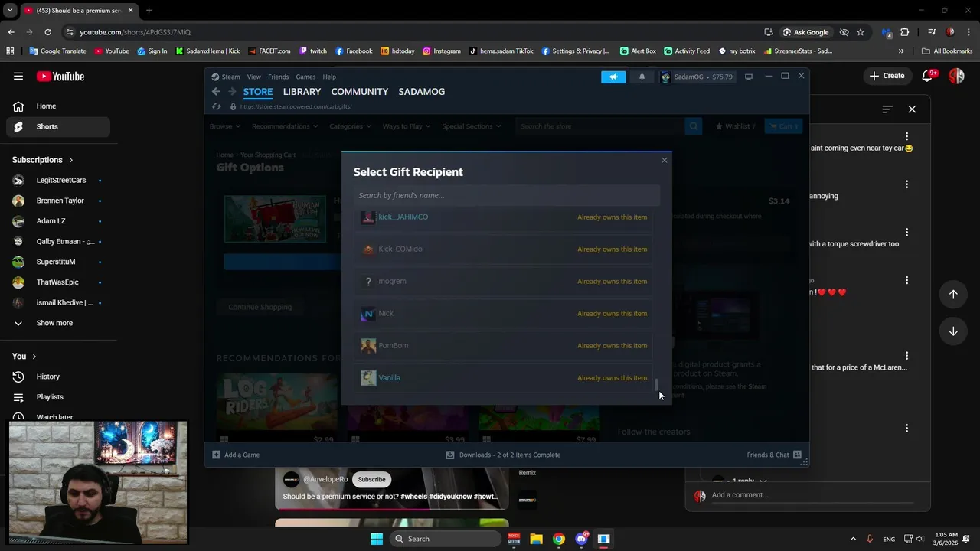Open YouTube Shorts in sidebar
This screenshot has width=980, height=551.
point(58,126)
